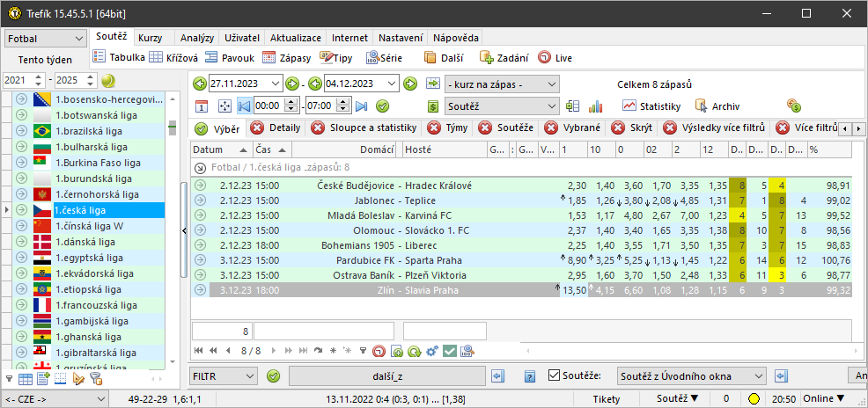Toggle the green square checkmark in grid navigator
The width and height of the screenshot is (868, 408).
click(x=450, y=351)
